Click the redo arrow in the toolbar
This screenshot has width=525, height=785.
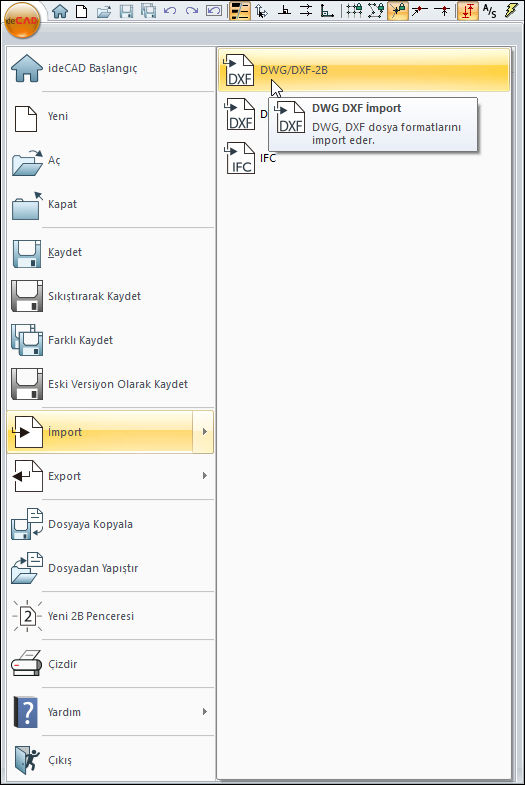[x=192, y=11]
